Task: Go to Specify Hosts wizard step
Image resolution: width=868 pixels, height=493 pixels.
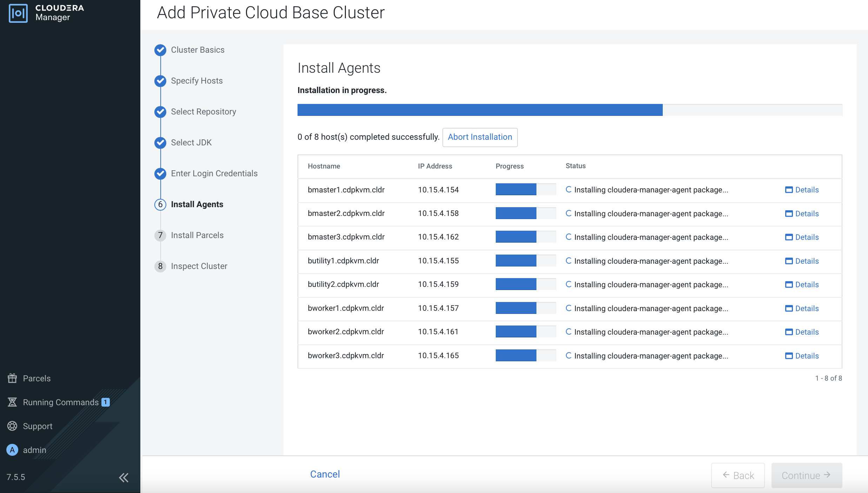Action: [x=196, y=81]
